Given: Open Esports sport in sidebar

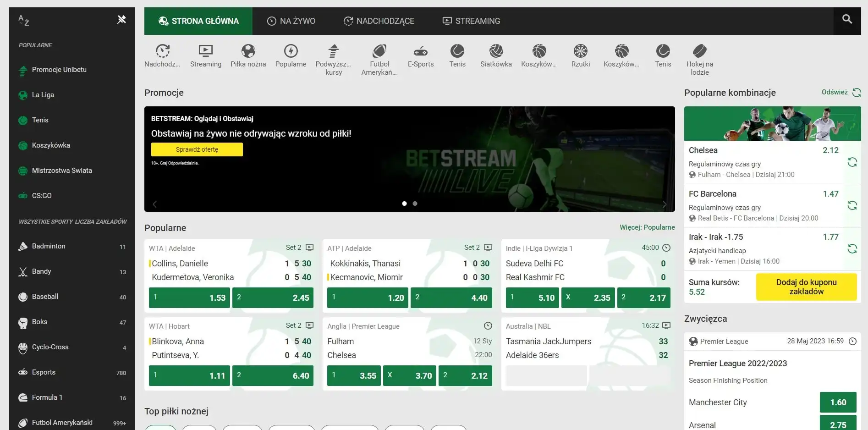Looking at the screenshot, I should point(72,372).
